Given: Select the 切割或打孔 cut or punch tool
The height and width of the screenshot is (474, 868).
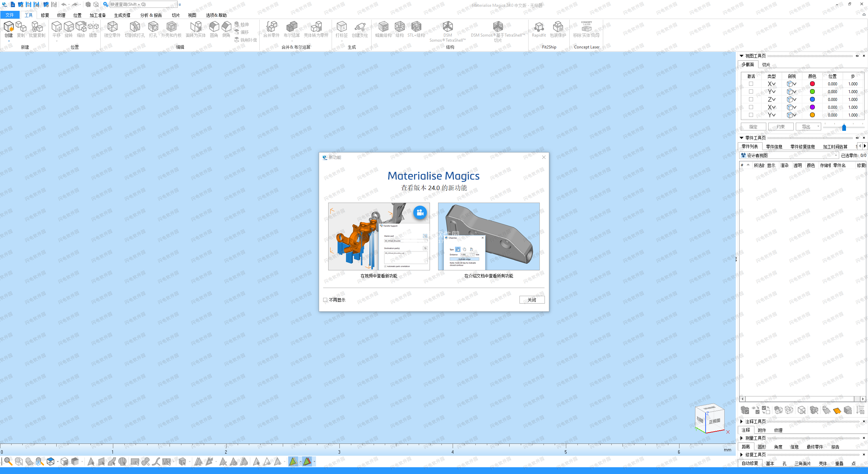Looking at the screenshot, I should coord(135,29).
